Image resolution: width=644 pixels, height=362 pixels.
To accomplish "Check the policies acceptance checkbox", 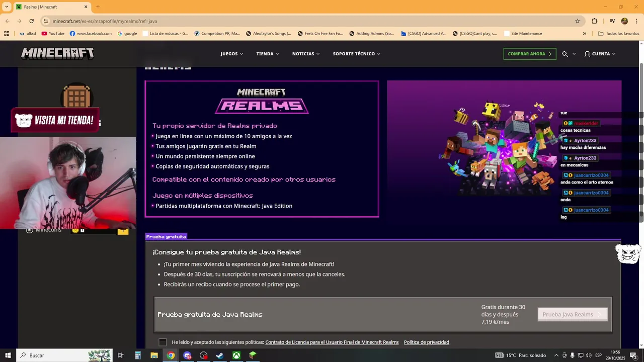I will (163, 342).
